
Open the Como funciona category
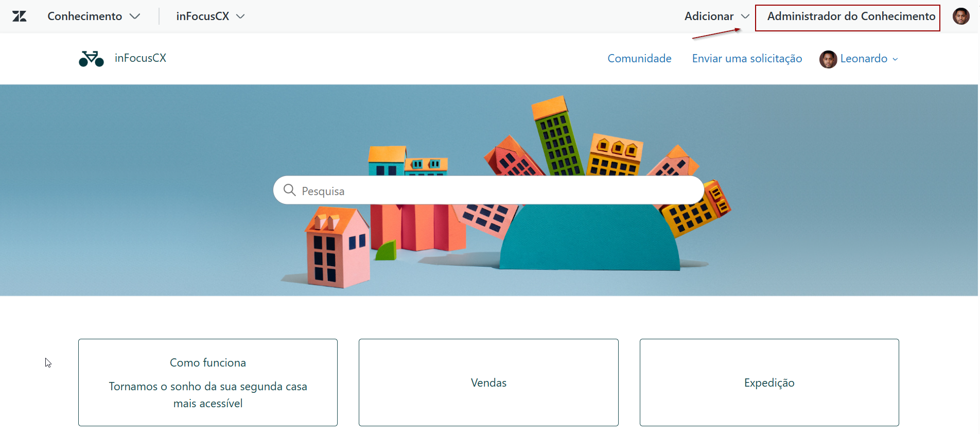pyautogui.click(x=208, y=383)
